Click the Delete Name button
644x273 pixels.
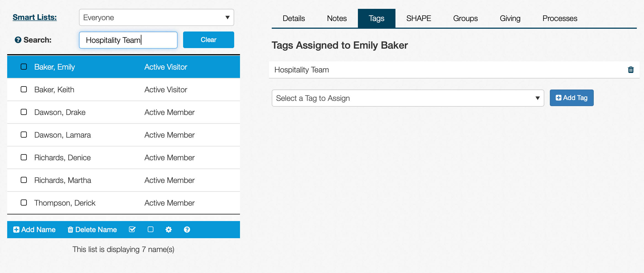(x=92, y=229)
